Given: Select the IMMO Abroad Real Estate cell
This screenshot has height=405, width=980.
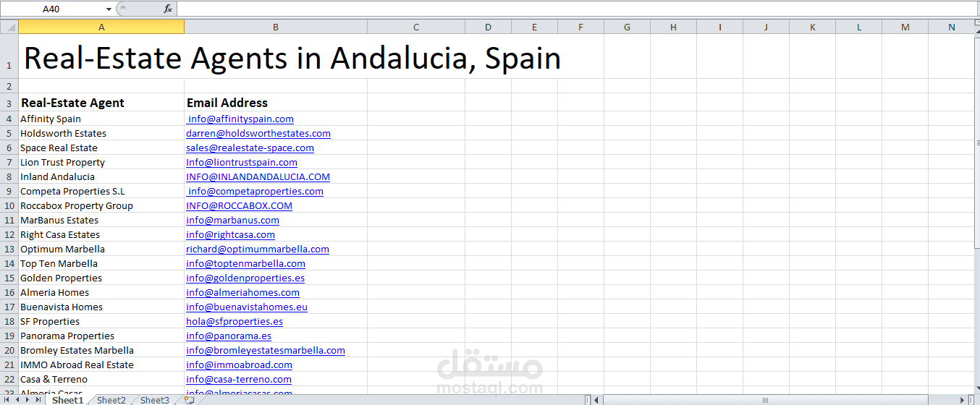Looking at the screenshot, I should point(101,364).
